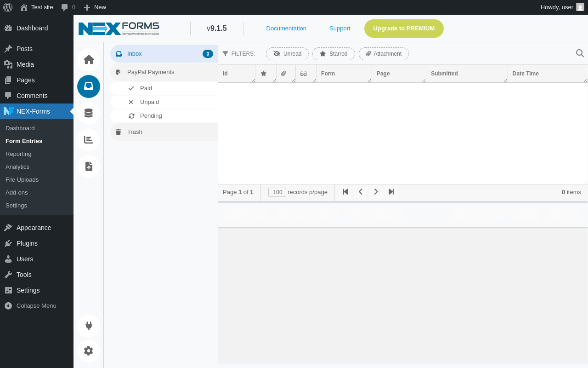
Task: Open comments bubble in admin bar
Action: pyautogui.click(x=68, y=7)
